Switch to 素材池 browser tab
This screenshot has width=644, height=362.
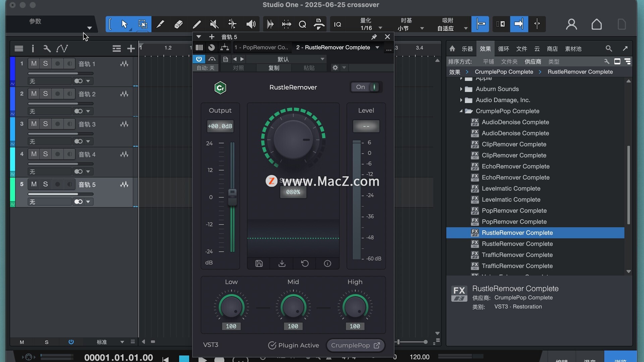(x=573, y=49)
